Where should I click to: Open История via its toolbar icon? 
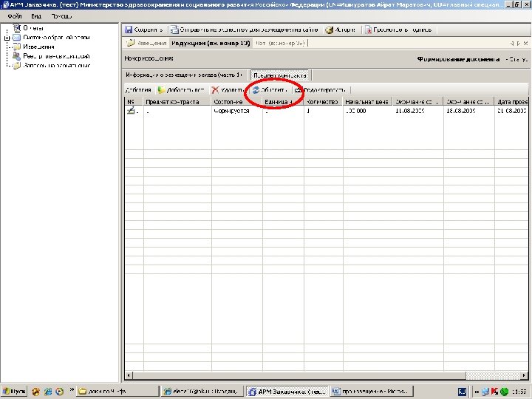pyautogui.click(x=329, y=30)
